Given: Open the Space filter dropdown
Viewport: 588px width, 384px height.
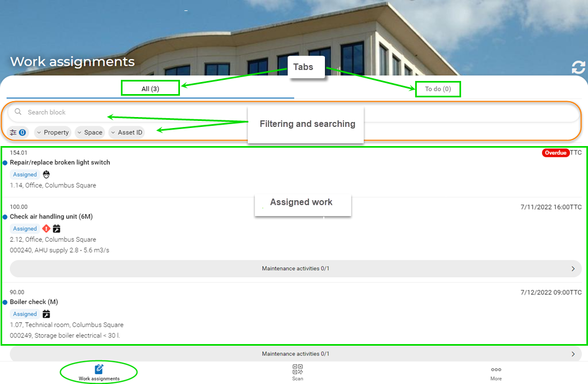Looking at the screenshot, I should click(90, 132).
